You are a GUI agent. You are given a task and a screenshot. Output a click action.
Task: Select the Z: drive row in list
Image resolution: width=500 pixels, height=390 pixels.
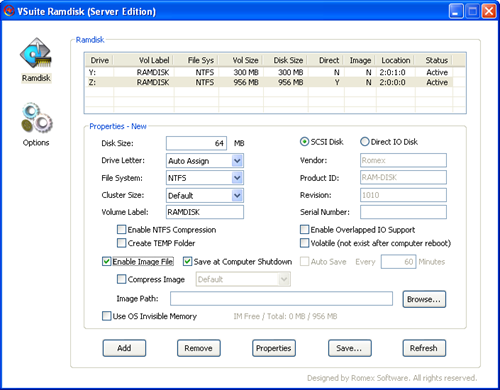269,82
